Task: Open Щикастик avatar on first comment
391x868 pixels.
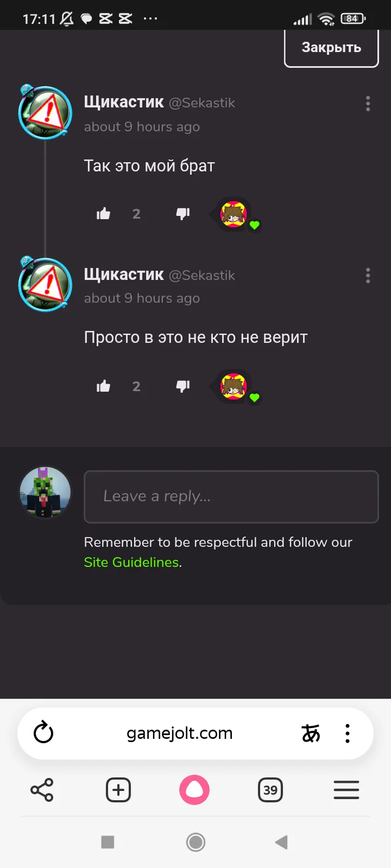Action: click(46, 112)
